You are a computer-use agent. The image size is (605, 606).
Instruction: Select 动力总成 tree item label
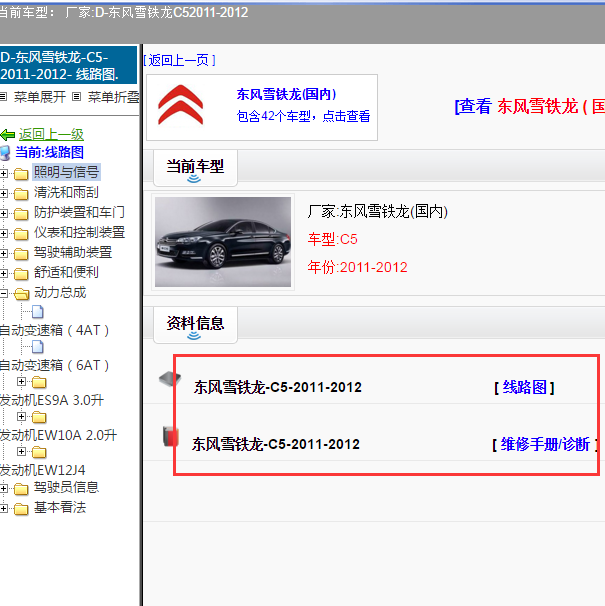point(60,293)
